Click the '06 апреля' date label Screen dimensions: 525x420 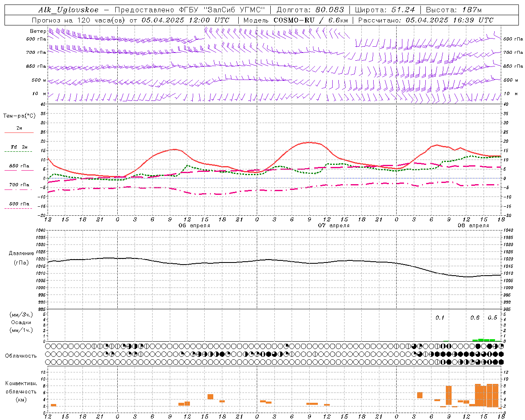(194, 226)
